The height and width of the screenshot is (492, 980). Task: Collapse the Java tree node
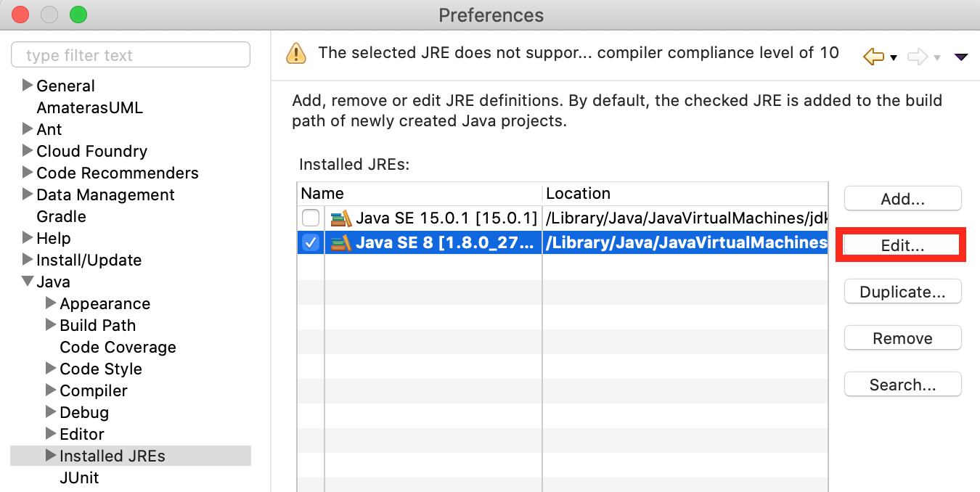coord(28,282)
